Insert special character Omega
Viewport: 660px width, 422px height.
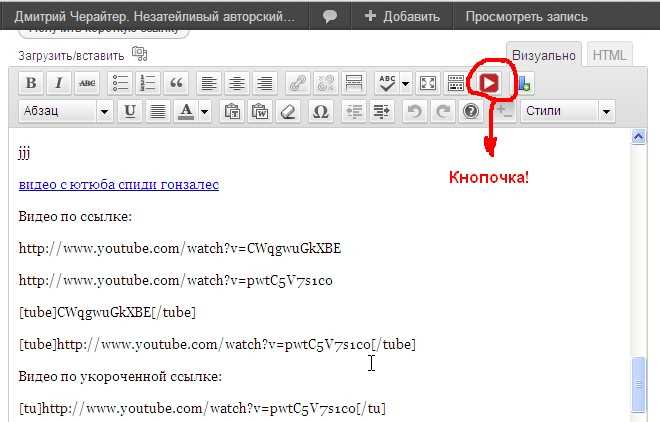(x=321, y=111)
